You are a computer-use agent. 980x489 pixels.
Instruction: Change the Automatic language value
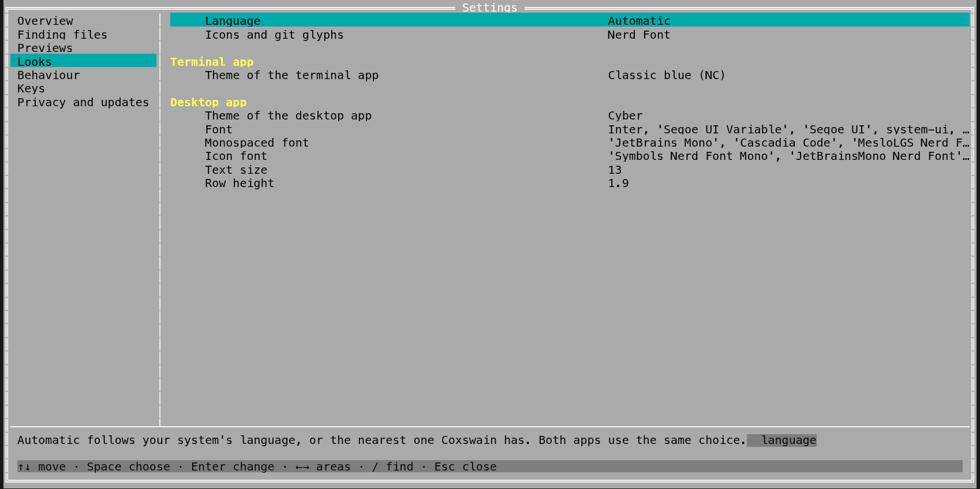[639, 21]
